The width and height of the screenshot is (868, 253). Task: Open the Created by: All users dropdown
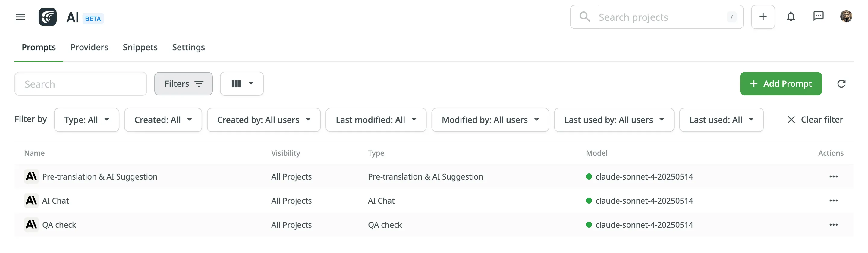[263, 120]
